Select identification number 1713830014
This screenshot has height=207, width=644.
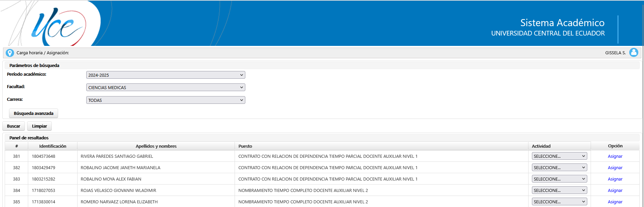(x=43, y=202)
